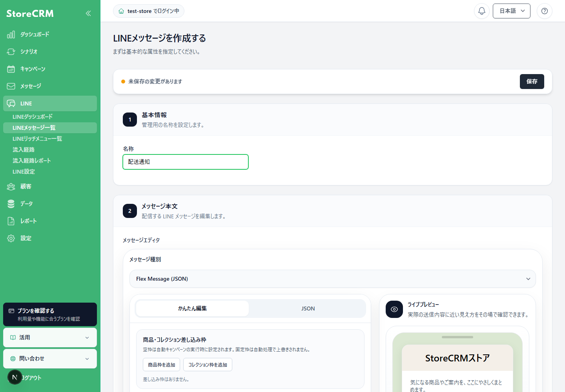Screen dimensions: 565x392
Task: Click the lifebuoy icon beside 問い合わせ
Action: click(13, 359)
